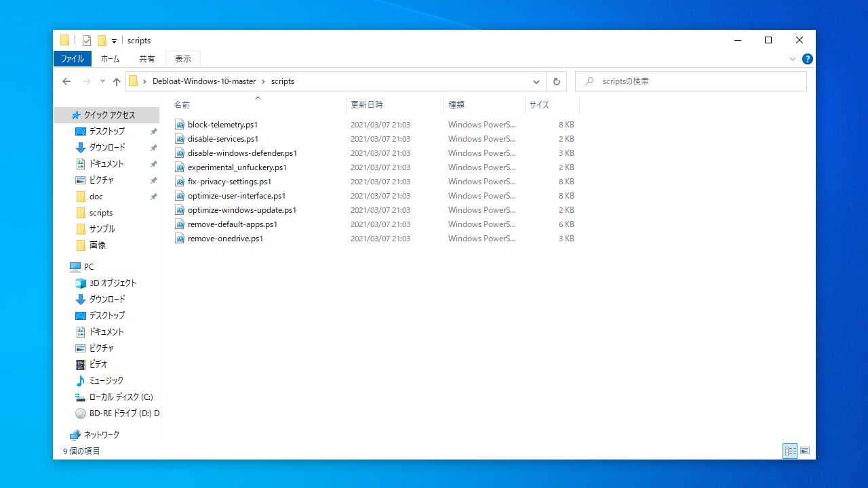Image resolution: width=868 pixels, height=488 pixels.
Task: Switch to details view layout icon
Action: pyautogui.click(x=790, y=451)
